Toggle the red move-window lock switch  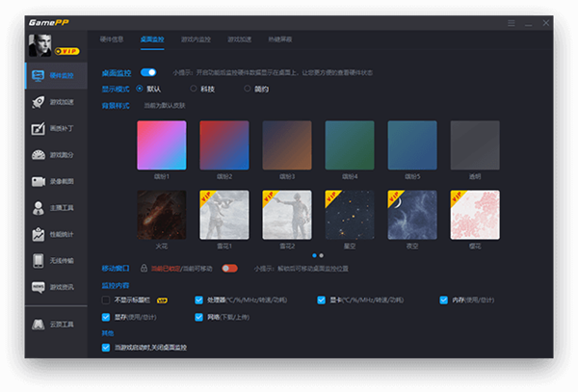point(229,268)
